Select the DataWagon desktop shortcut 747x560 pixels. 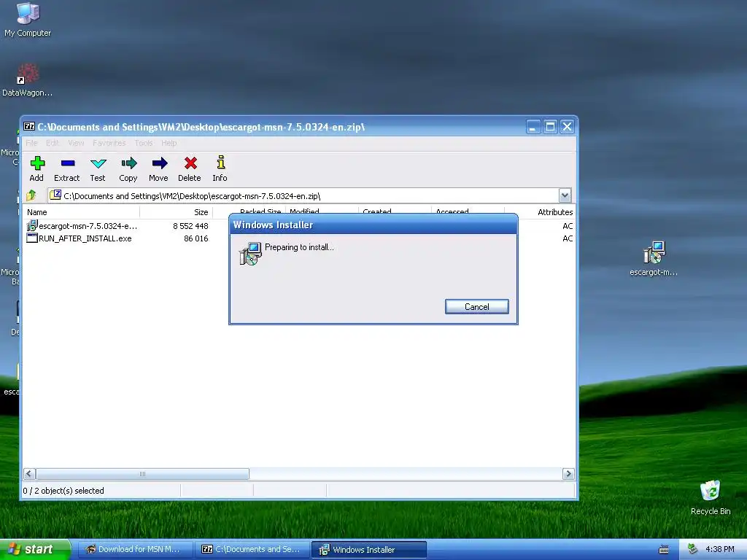pyautogui.click(x=28, y=79)
